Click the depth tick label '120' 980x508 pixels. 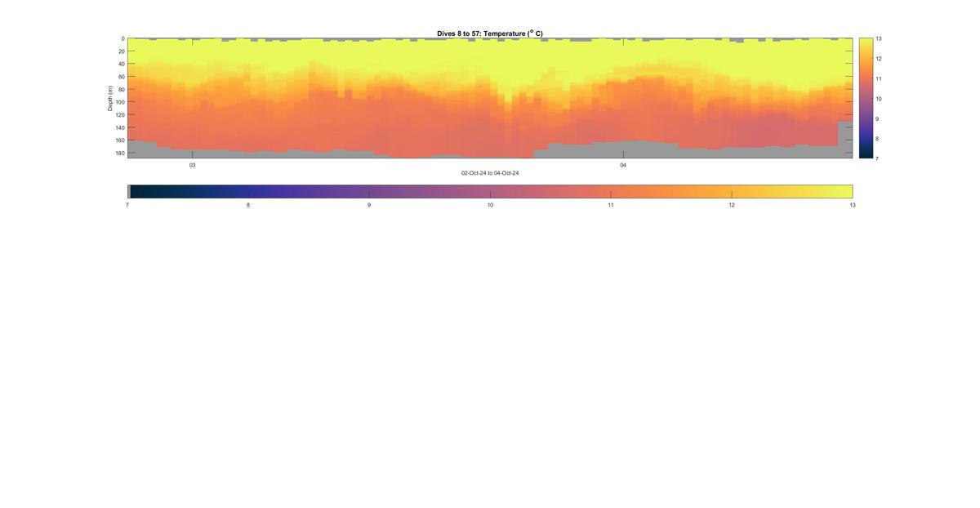pyautogui.click(x=119, y=115)
